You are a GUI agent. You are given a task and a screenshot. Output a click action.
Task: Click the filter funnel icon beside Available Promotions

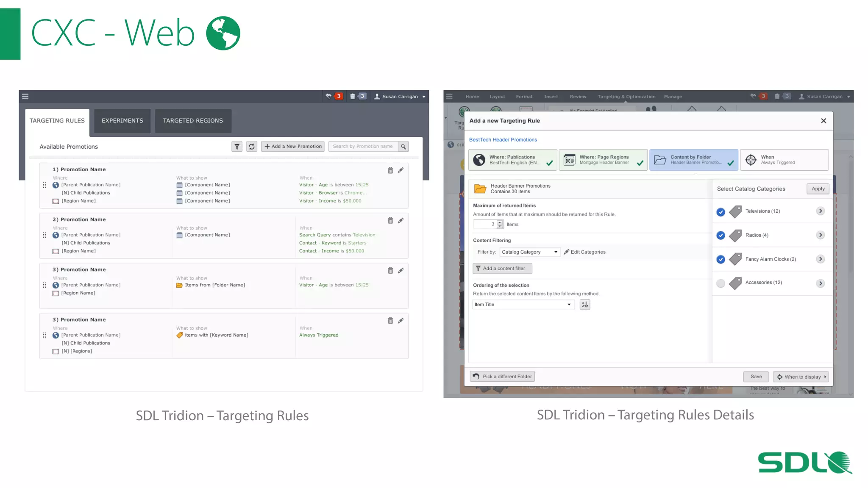[x=237, y=147]
